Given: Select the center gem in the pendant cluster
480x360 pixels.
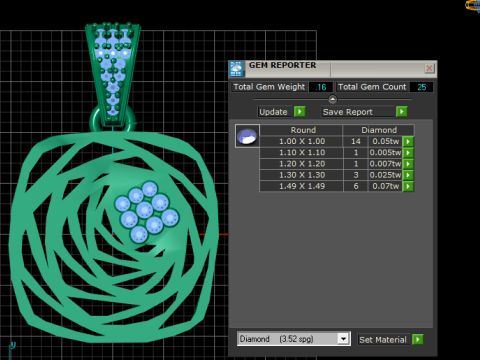Looking at the screenshot, I should coord(144,211).
